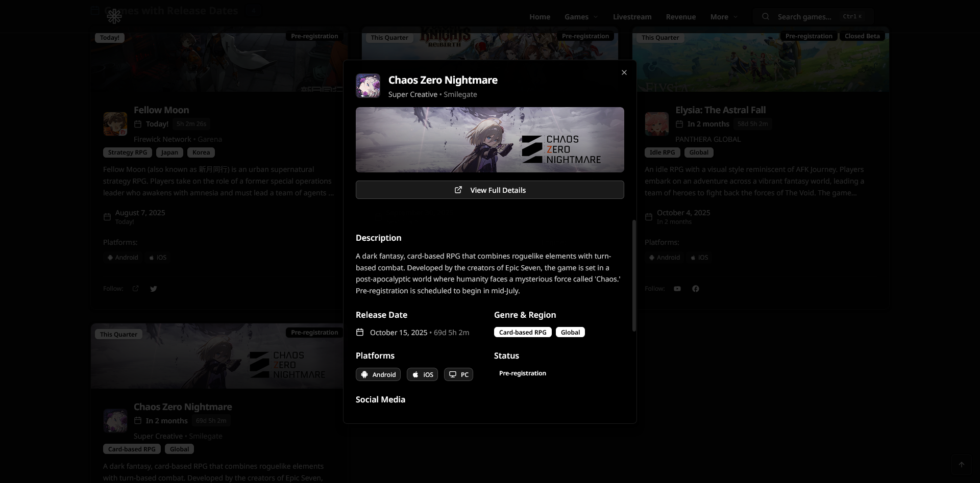Image resolution: width=980 pixels, height=483 pixels.
Task: Click iOS icon in Elysia platforms
Action: 693,258
